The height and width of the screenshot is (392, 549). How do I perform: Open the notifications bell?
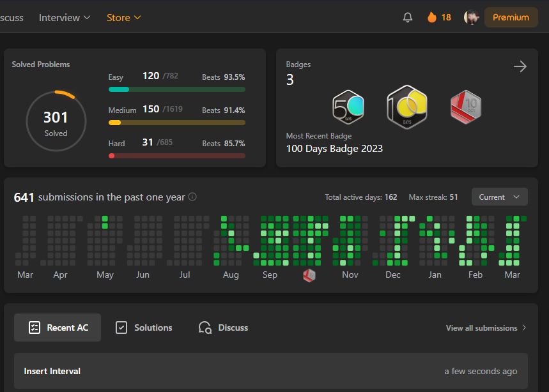tap(408, 17)
